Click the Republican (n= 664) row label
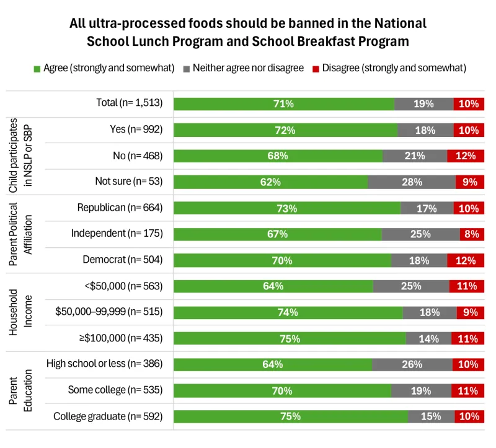Screen dimensions: 496x448 click(x=120, y=208)
